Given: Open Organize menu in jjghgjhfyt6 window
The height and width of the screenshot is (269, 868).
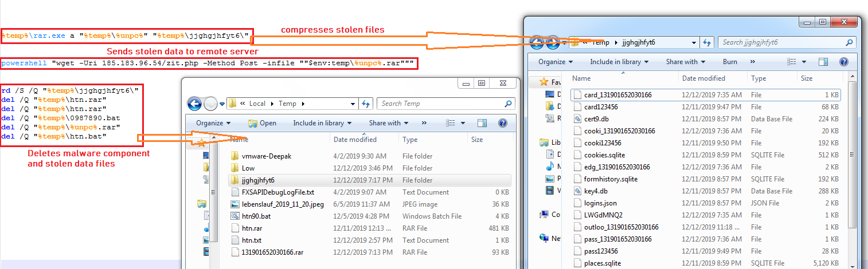Looking at the screenshot, I should click(556, 62).
